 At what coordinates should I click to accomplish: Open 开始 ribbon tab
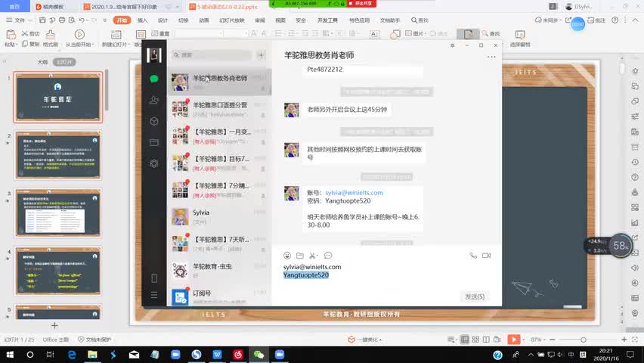122,20
